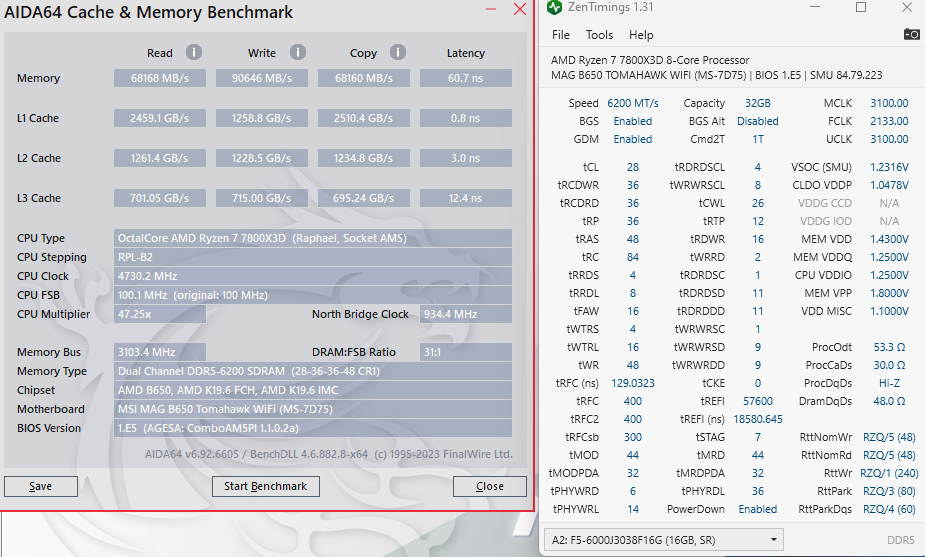The height and width of the screenshot is (557, 925).
Task: Open the Help menu in ZenTimings
Action: point(641,35)
